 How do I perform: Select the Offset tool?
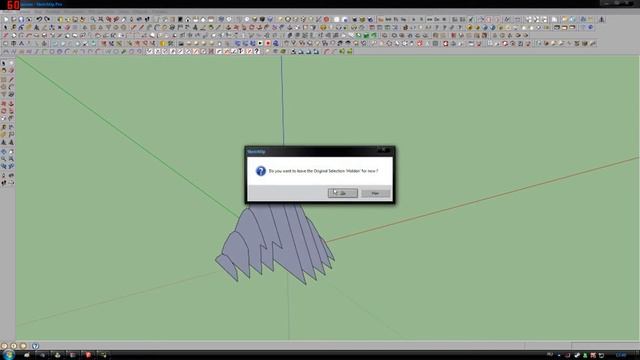(11, 118)
